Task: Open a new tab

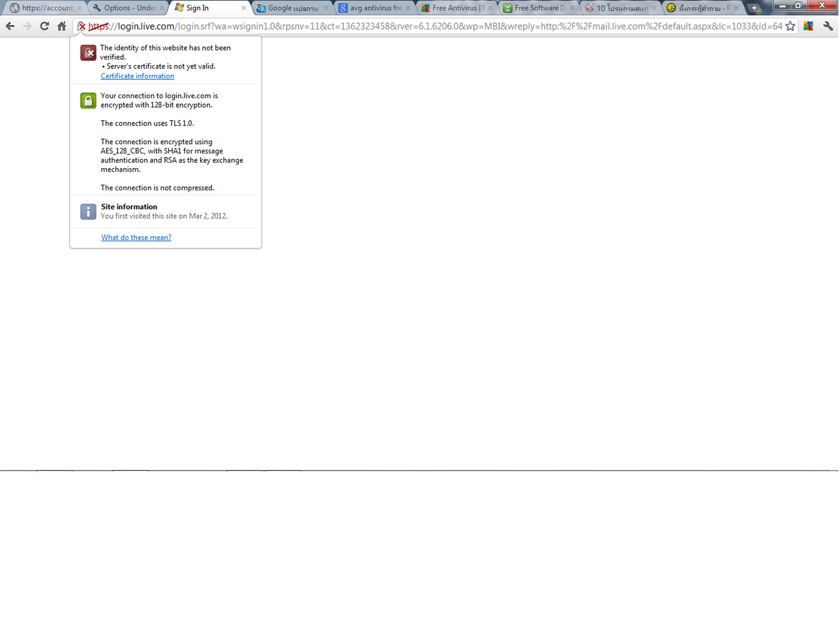Action: 754,8
